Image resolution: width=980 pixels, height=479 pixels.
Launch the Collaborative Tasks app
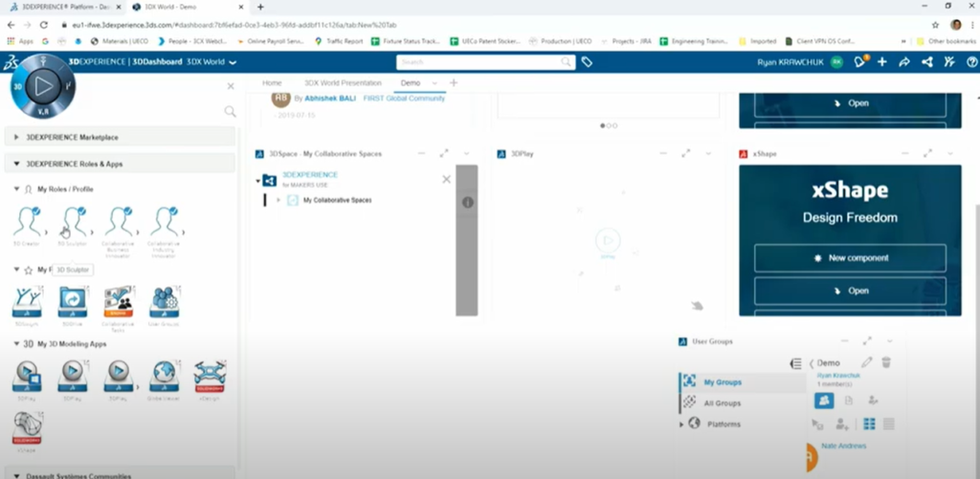(118, 302)
